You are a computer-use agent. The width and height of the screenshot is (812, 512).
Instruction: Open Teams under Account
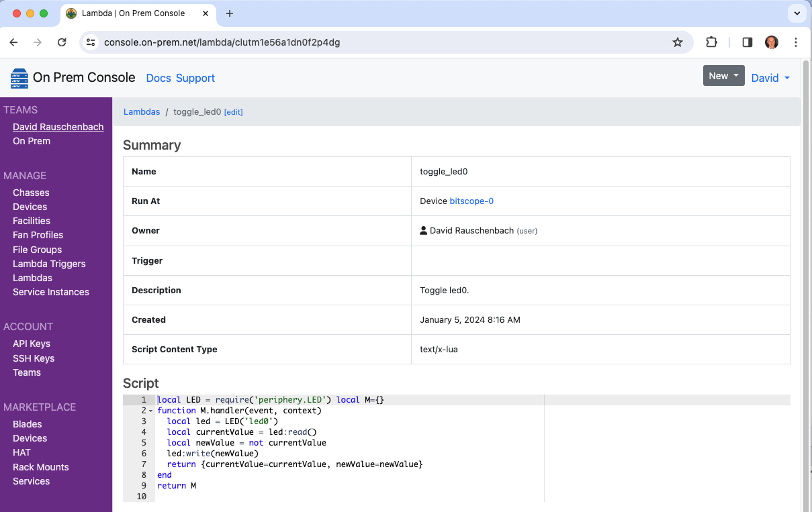point(27,372)
